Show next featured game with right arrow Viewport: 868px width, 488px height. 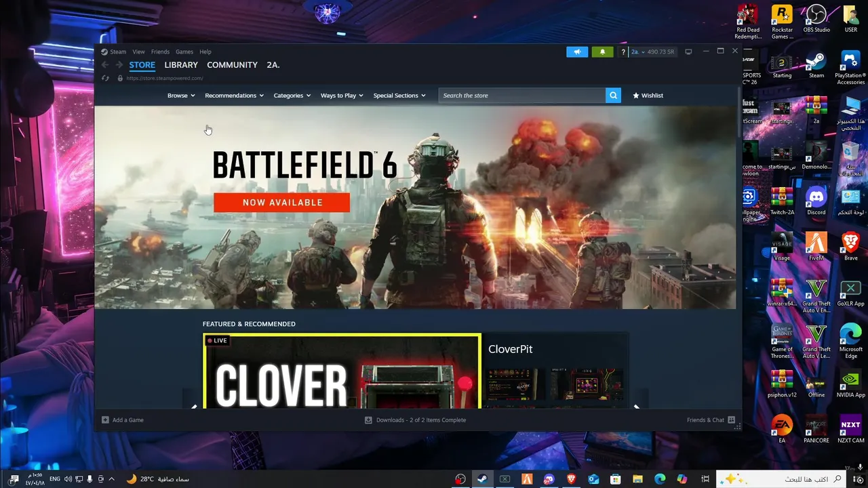pos(636,407)
